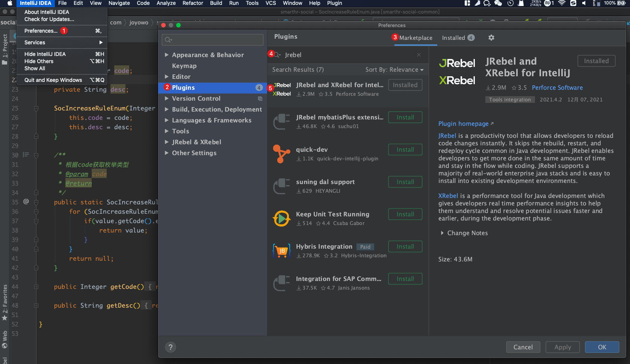
Task: Click the quick-dev plugin icon
Action: pos(282,154)
